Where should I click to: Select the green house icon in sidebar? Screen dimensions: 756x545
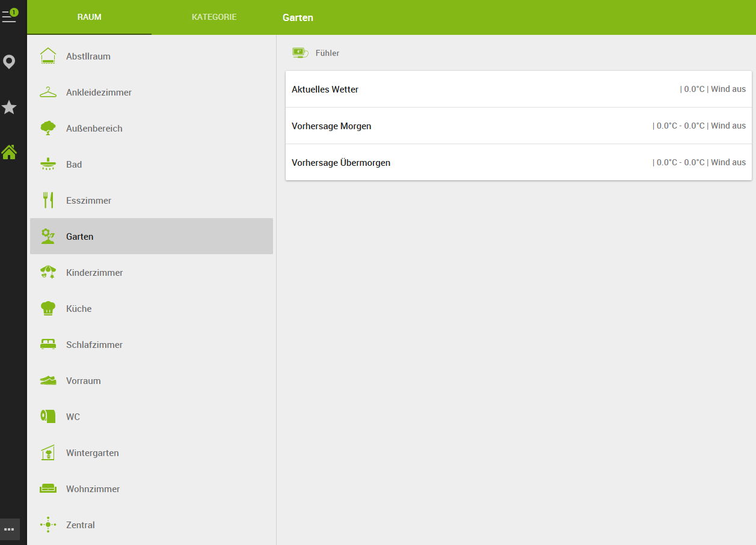9,152
